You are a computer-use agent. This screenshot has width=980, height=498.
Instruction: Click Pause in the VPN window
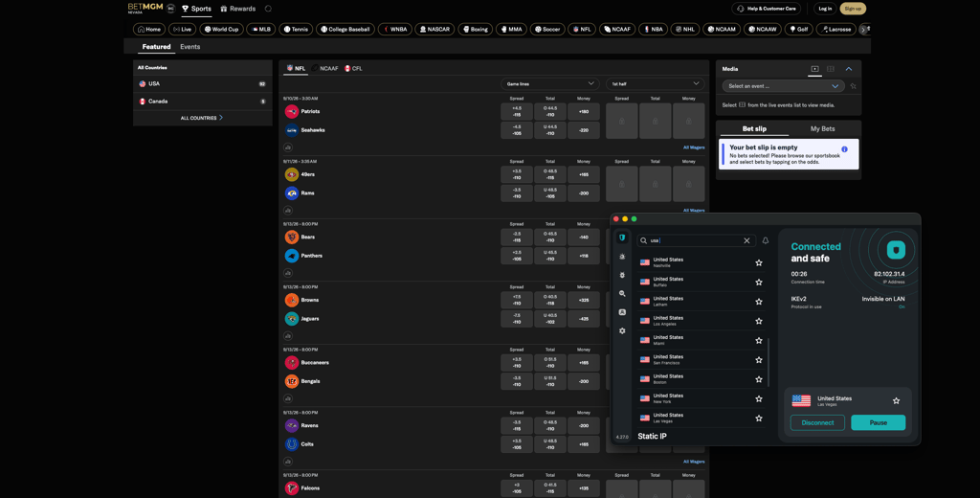[x=879, y=422]
